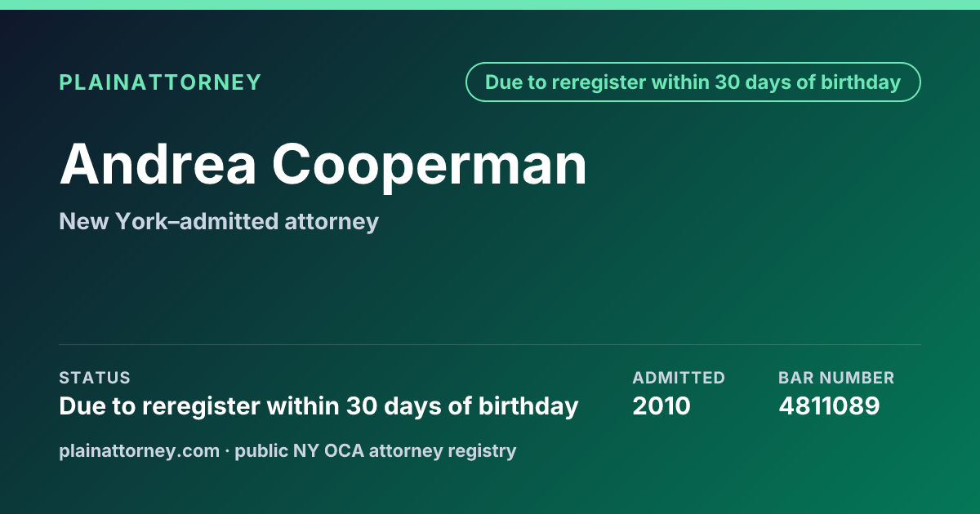The width and height of the screenshot is (980, 514).
Task: Click the Andrea Cooperman name heading
Action: [323, 164]
